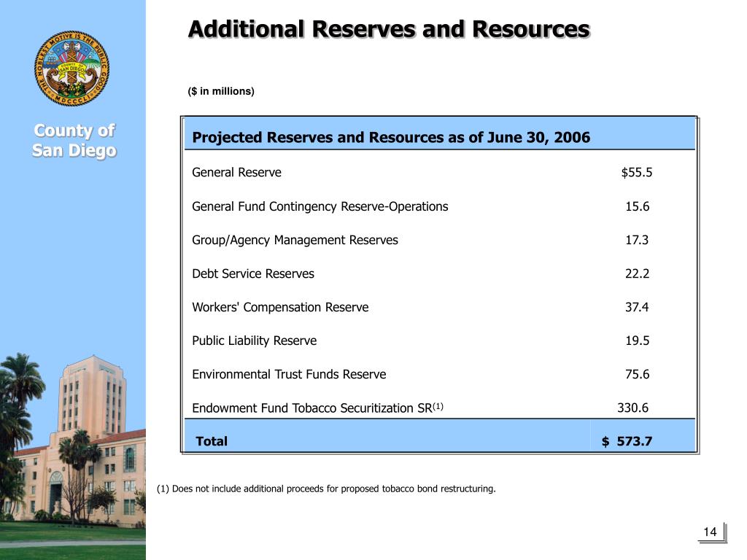
Task: Select the footnote about tobacco bond restructuring
Action: 326,489
